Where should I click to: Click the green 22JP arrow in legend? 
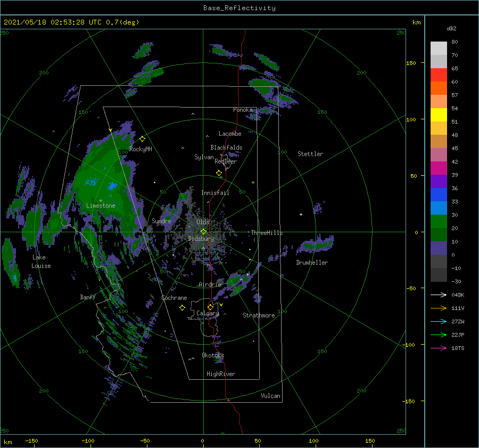439,335
